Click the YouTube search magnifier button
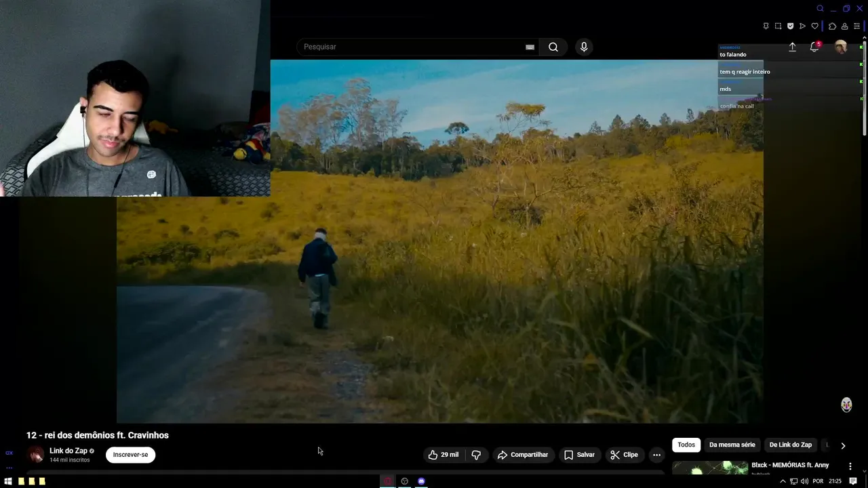868x488 pixels. tap(553, 47)
